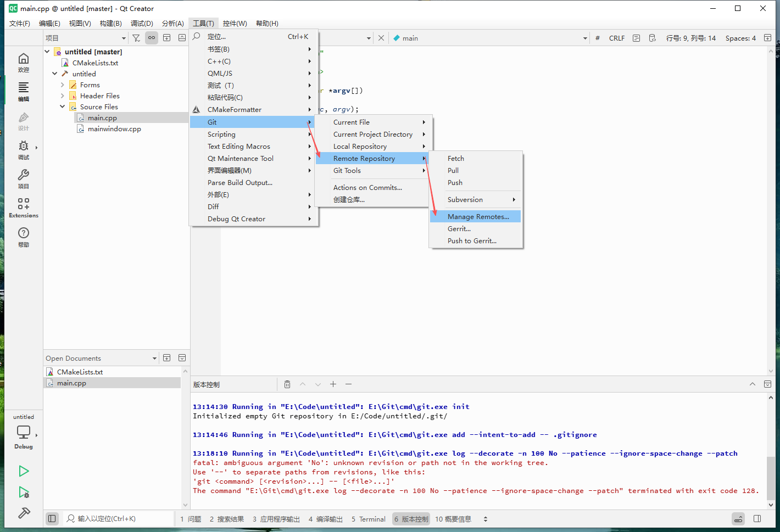Maximize the output pane icon
Screen dimensions: 780x532
pyautogui.click(x=768, y=384)
